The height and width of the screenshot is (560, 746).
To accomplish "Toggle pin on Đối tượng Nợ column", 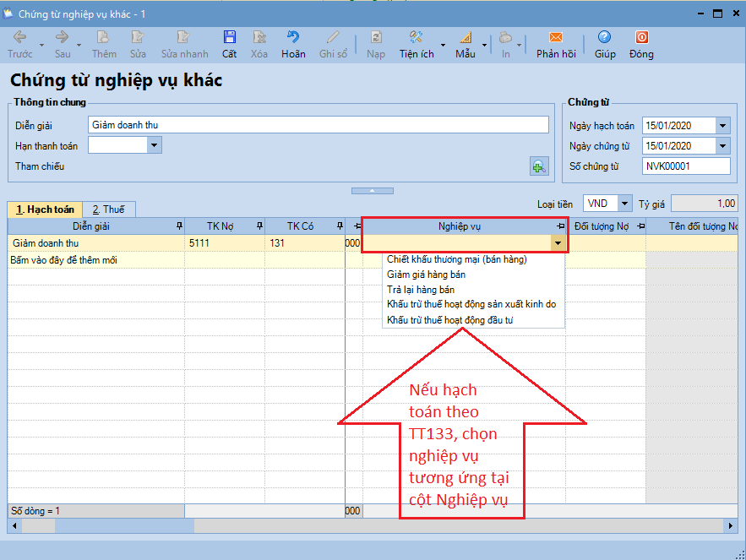I will pos(641,226).
